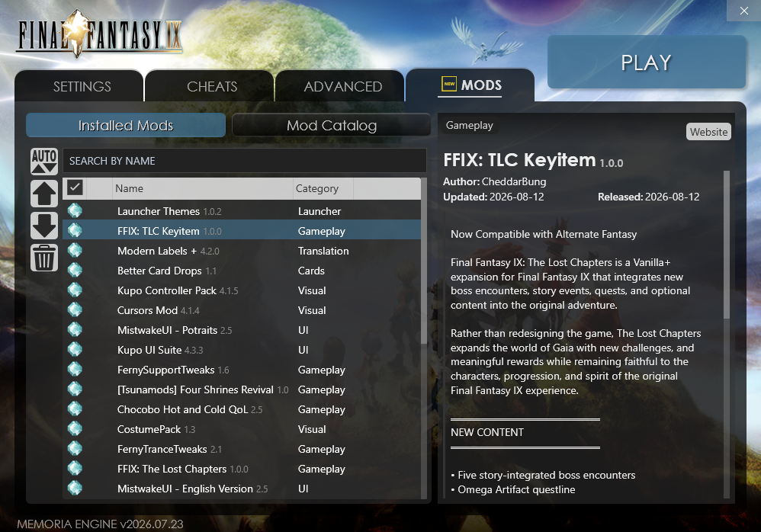The height and width of the screenshot is (532, 761).
Task: Click the mod description panel scrollbar
Action: tap(727, 245)
